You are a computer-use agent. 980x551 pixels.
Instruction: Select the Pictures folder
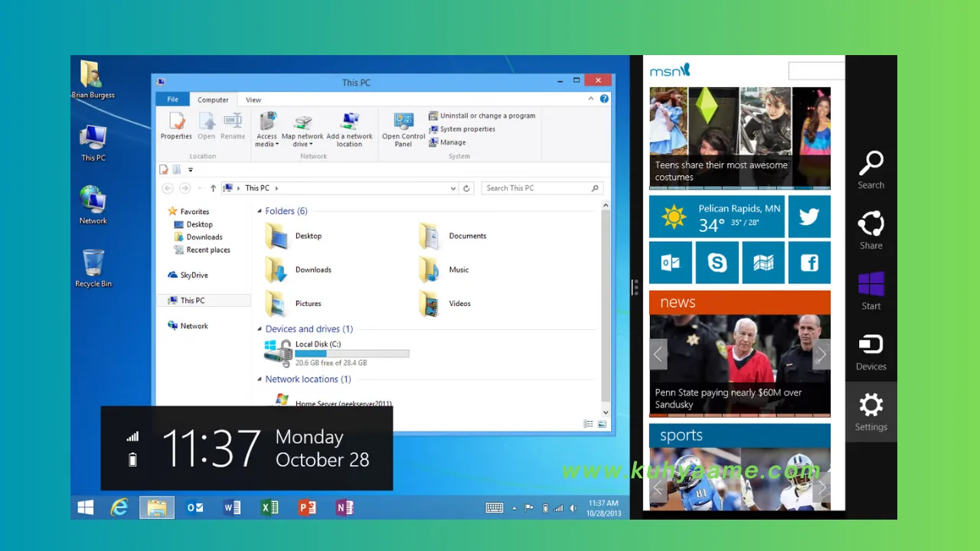pyautogui.click(x=292, y=303)
